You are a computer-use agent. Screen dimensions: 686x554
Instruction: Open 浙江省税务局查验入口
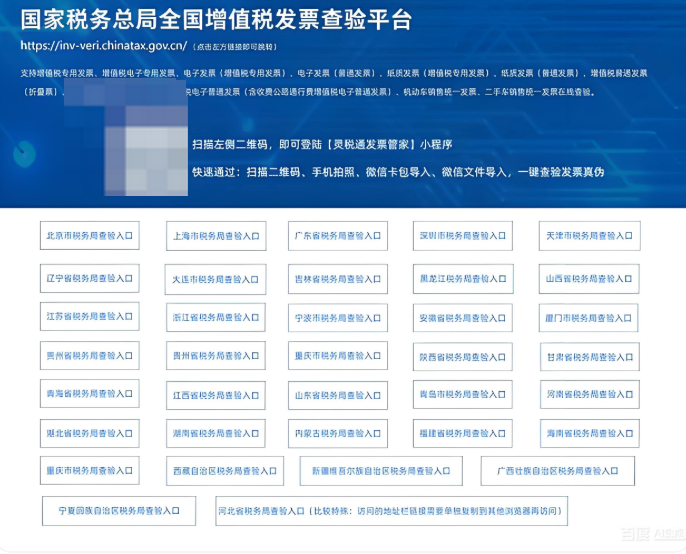[216, 317]
